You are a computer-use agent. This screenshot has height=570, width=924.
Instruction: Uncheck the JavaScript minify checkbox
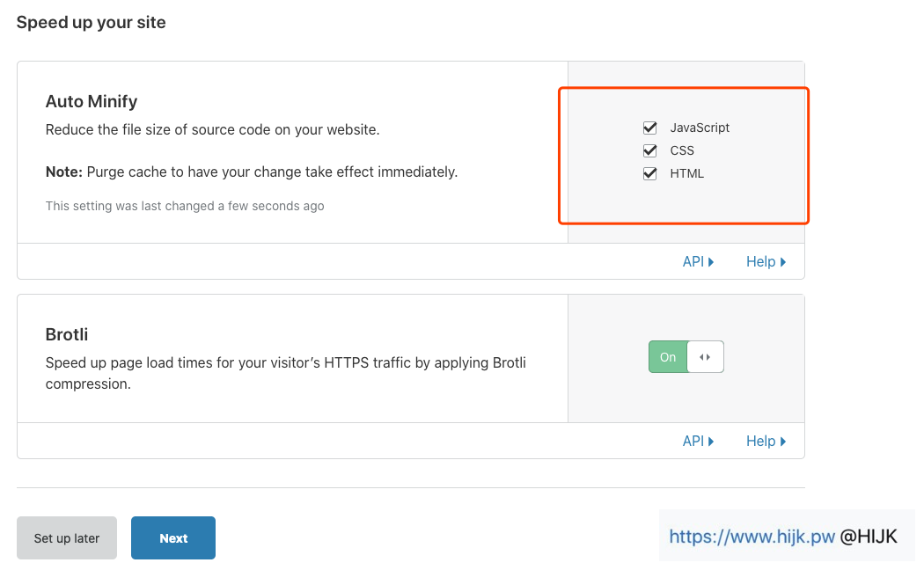(x=650, y=128)
